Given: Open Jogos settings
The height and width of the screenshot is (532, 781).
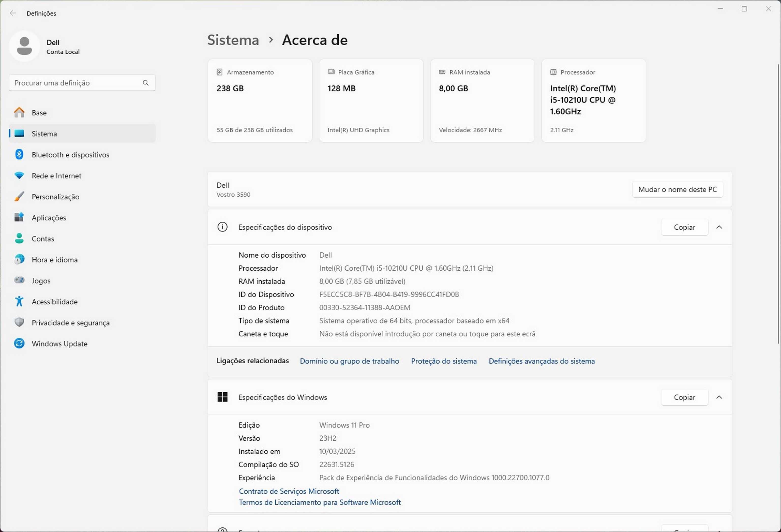Looking at the screenshot, I should 82,280.
